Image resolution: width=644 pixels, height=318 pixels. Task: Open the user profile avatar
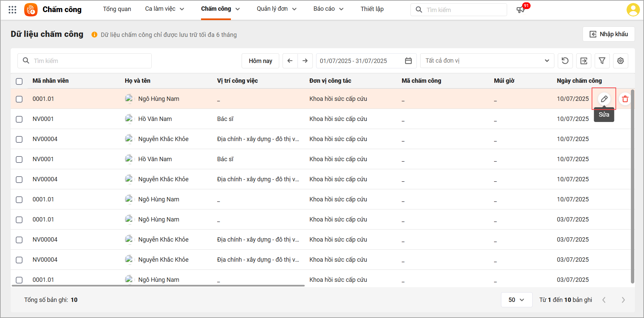click(633, 10)
